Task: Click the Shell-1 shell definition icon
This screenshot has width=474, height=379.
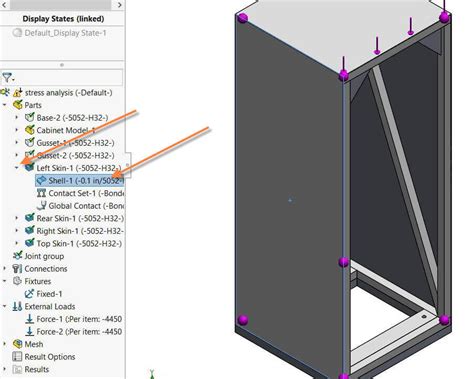Action: pyautogui.click(x=41, y=180)
